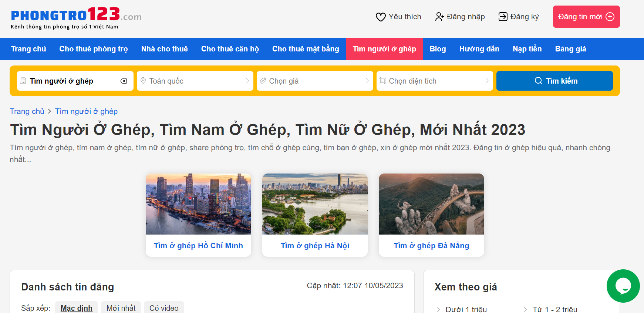The height and width of the screenshot is (313, 644).
Task: Click the Tìm kiếm search button
Action: 554,81
